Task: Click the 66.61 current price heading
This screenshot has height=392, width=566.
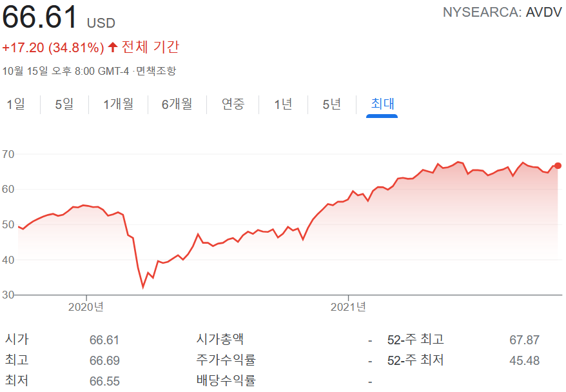Action: (x=40, y=17)
